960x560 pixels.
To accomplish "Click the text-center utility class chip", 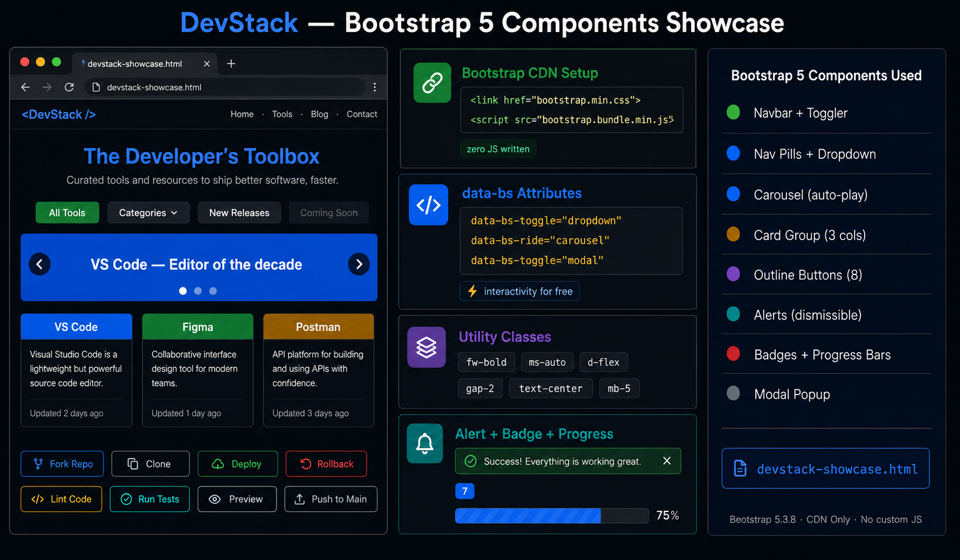I will click(551, 389).
